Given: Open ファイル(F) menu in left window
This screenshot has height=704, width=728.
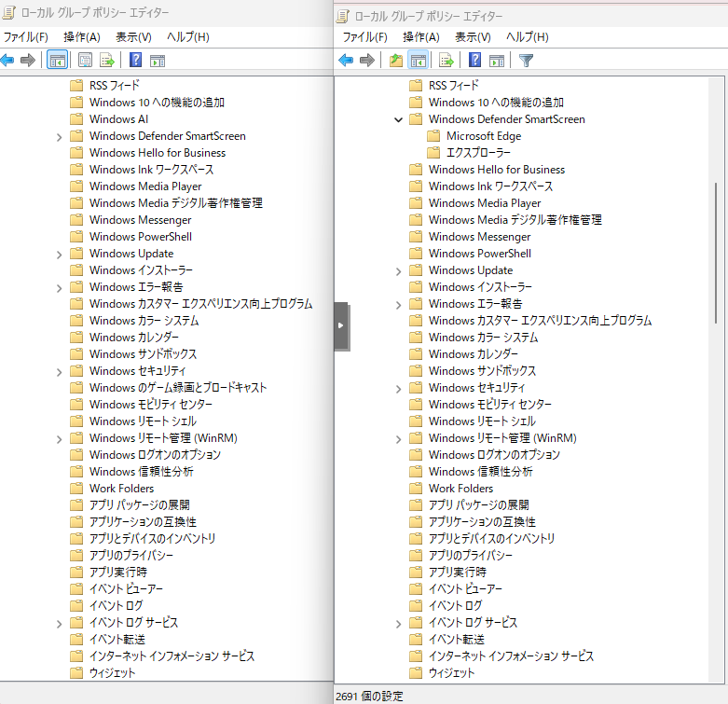Looking at the screenshot, I should [25, 37].
